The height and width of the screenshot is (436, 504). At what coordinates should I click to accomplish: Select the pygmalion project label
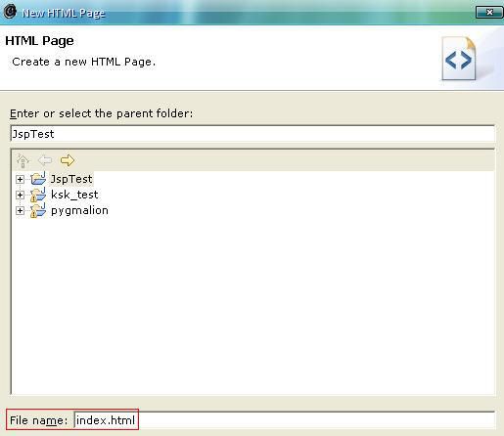tap(79, 210)
